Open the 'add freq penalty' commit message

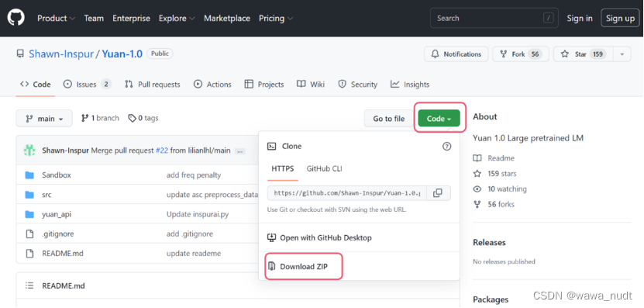[x=194, y=175]
